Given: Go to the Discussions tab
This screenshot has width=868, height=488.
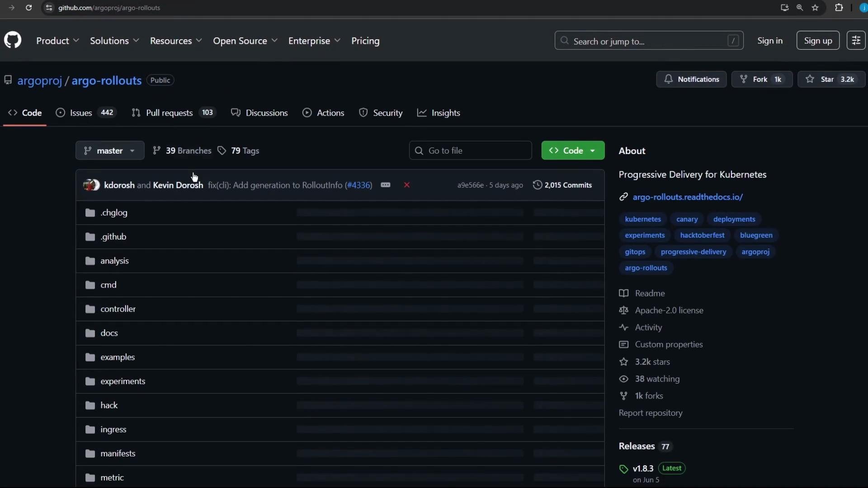Looking at the screenshot, I should [x=259, y=113].
